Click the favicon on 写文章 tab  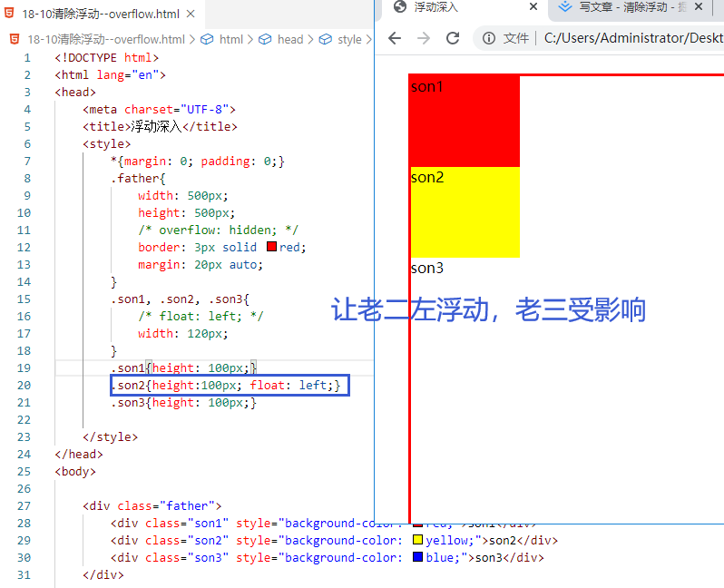(x=564, y=7)
